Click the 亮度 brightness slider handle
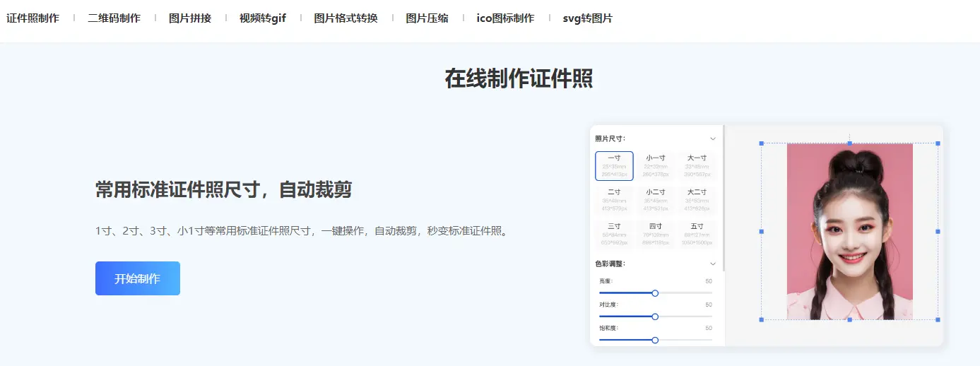This screenshot has width=980, height=366. pos(655,293)
